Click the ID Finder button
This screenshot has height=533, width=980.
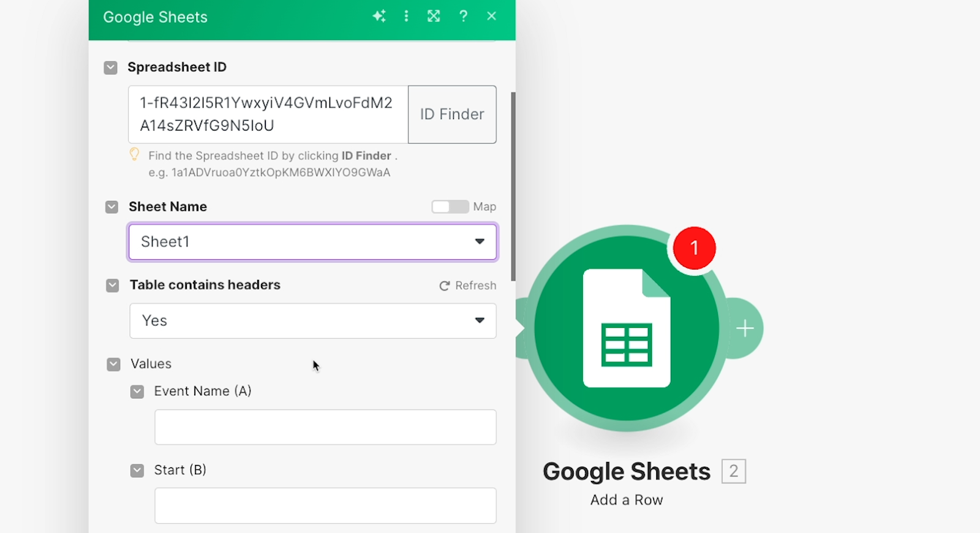452,115
